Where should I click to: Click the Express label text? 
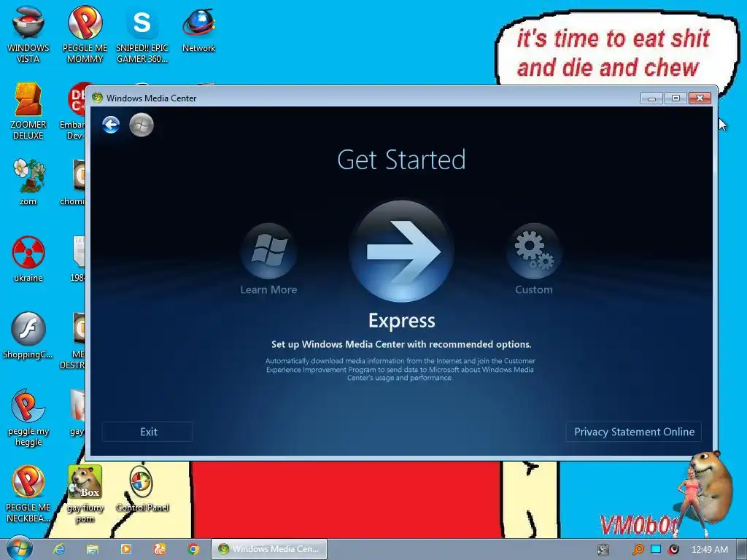[x=402, y=321]
